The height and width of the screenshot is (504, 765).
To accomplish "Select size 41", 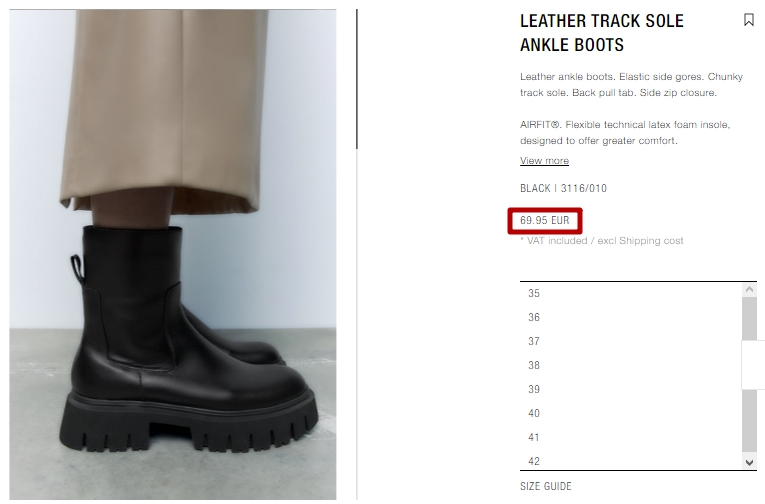I will 631,437.
